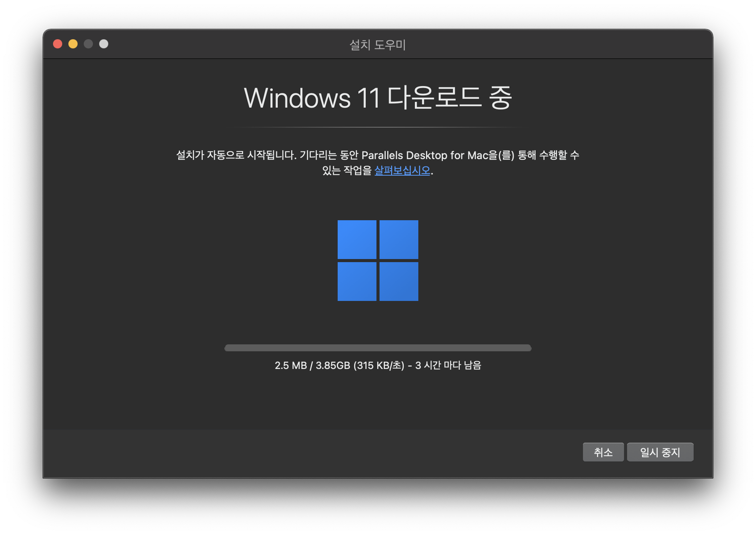Click the download progress bar
Screen dimensions: 756x535
[x=378, y=348]
